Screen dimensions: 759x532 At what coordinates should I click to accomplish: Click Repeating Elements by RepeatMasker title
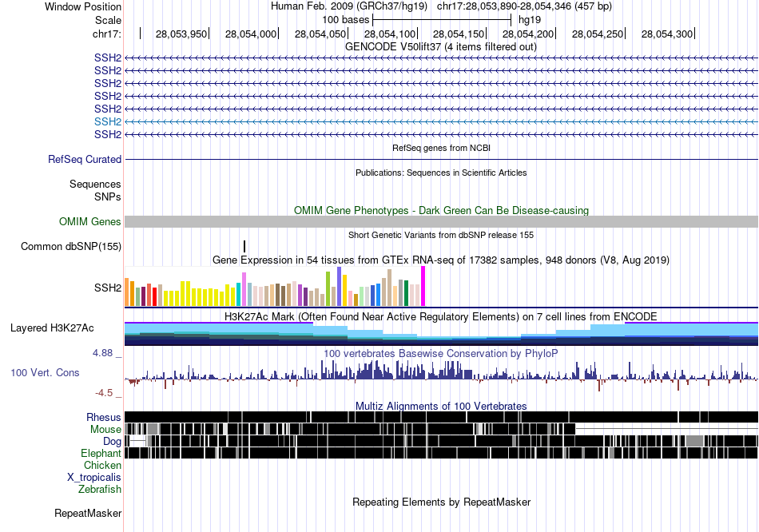pyautogui.click(x=441, y=502)
